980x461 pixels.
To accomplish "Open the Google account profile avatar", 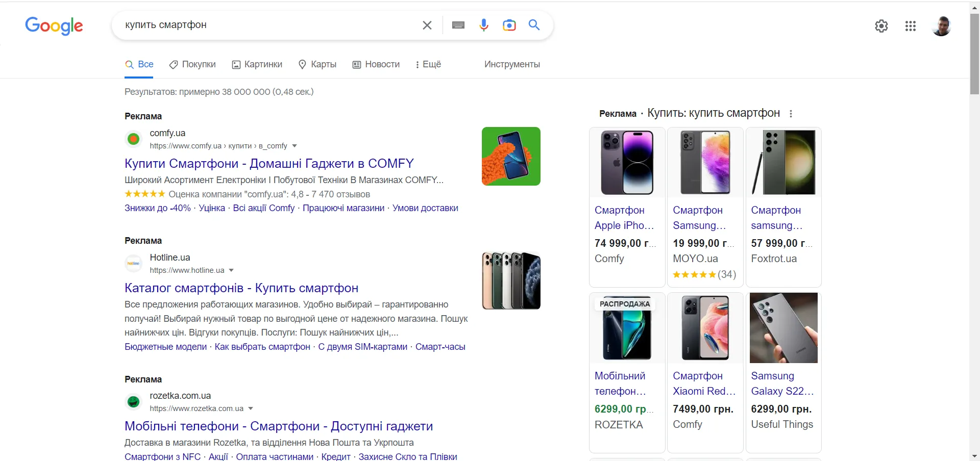I will click(941, 26).
